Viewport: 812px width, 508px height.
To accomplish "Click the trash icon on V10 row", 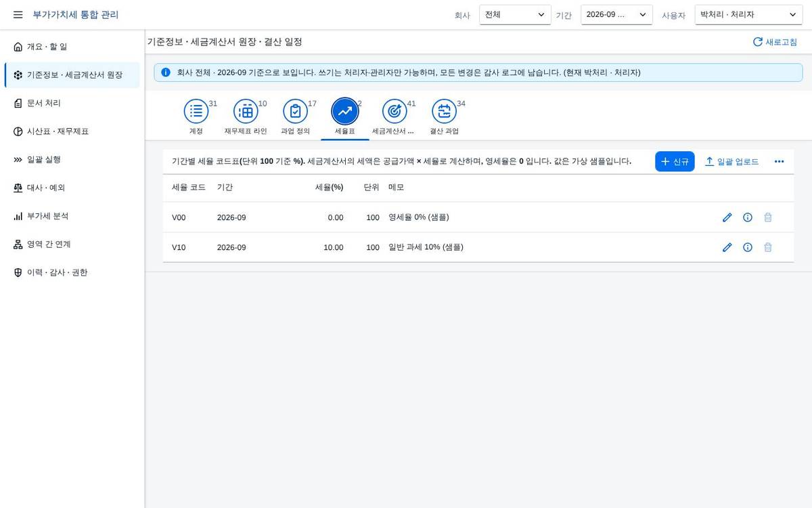I will 768,247.
